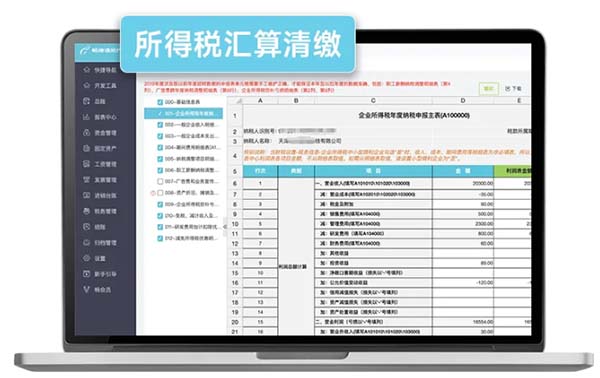The height and width of the screenshot is (378, 600).
Task: Click the 金额 cell in spreadsheet row 6
Action: [x=463, y=183]
